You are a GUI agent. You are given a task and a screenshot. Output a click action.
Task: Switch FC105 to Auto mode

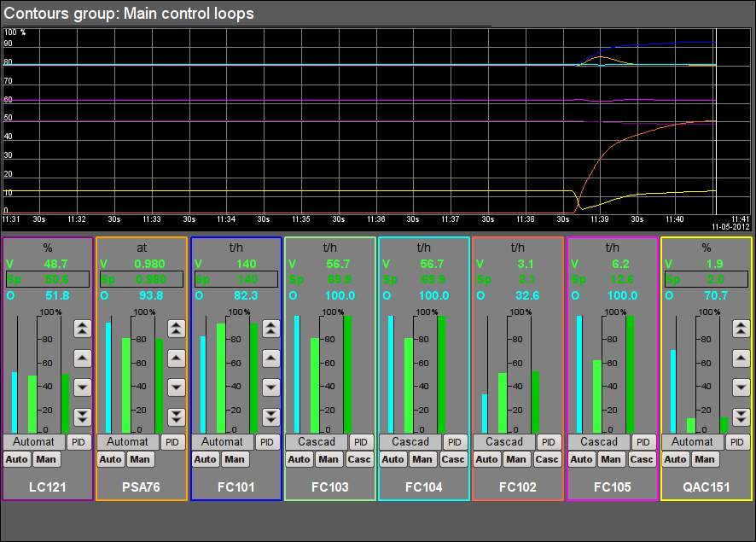[582, 459]
